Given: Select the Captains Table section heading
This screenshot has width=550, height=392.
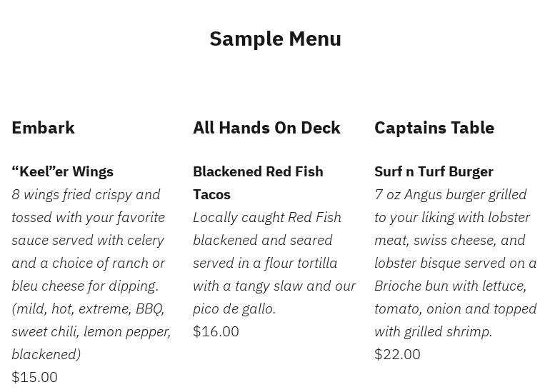Looking at the screenshot, I should point(434,128).
